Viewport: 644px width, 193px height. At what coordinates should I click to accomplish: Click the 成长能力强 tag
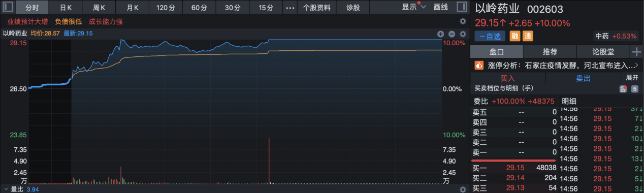[105, 22]
